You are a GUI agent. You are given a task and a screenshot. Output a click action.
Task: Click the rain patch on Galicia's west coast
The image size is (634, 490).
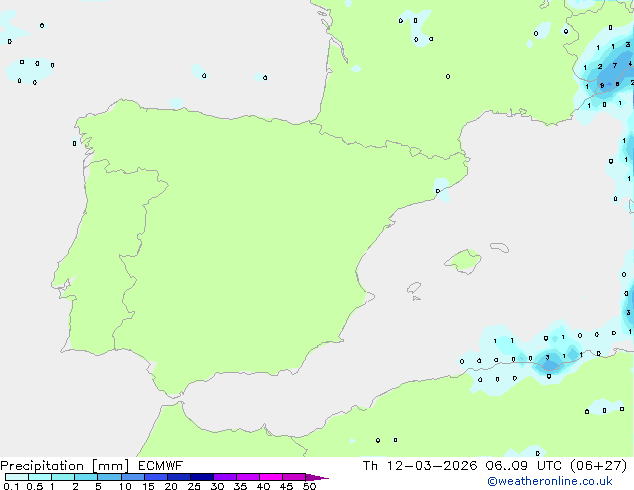[75, 143]
